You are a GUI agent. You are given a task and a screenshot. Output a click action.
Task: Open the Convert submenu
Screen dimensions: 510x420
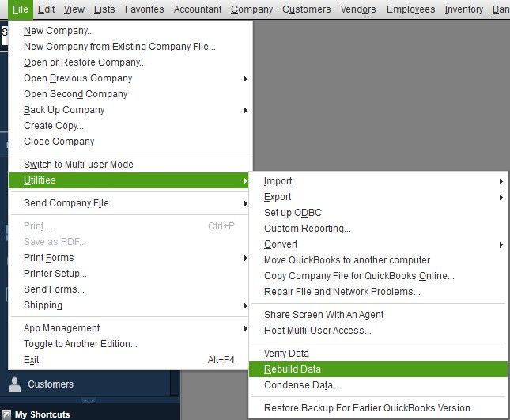[x=281, y=244]
